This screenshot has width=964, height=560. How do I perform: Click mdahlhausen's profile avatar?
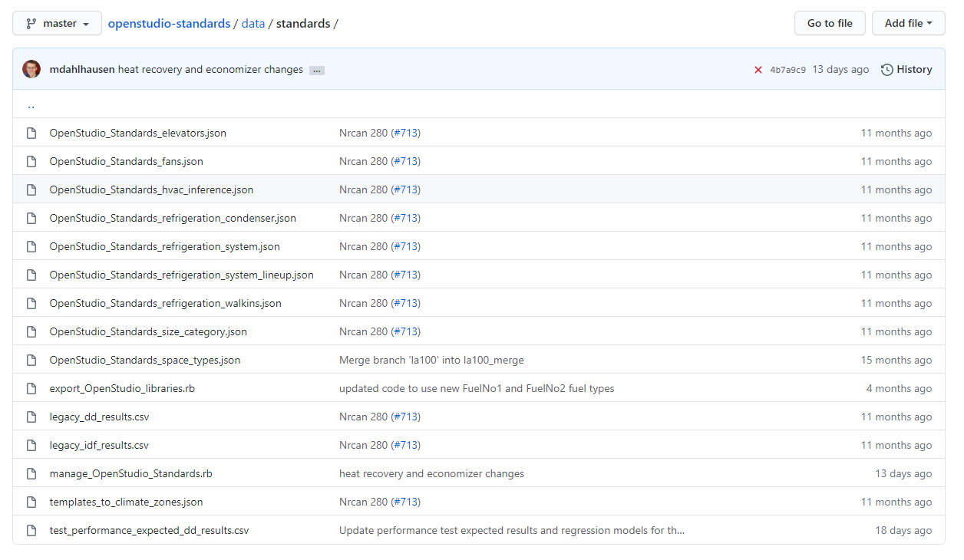pos(31,69)
